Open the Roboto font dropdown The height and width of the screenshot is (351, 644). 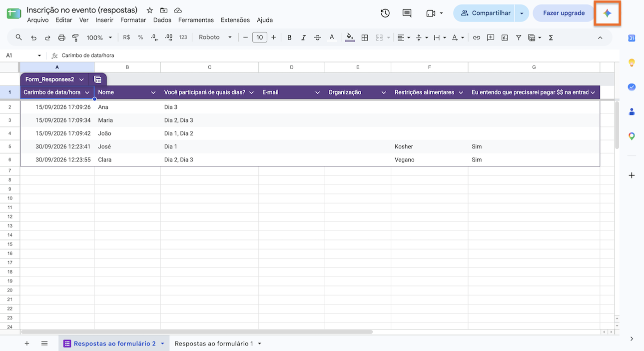215,37
